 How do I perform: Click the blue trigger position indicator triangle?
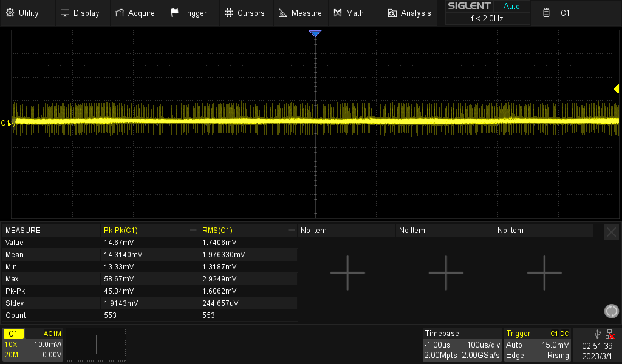tap(315, 33)
